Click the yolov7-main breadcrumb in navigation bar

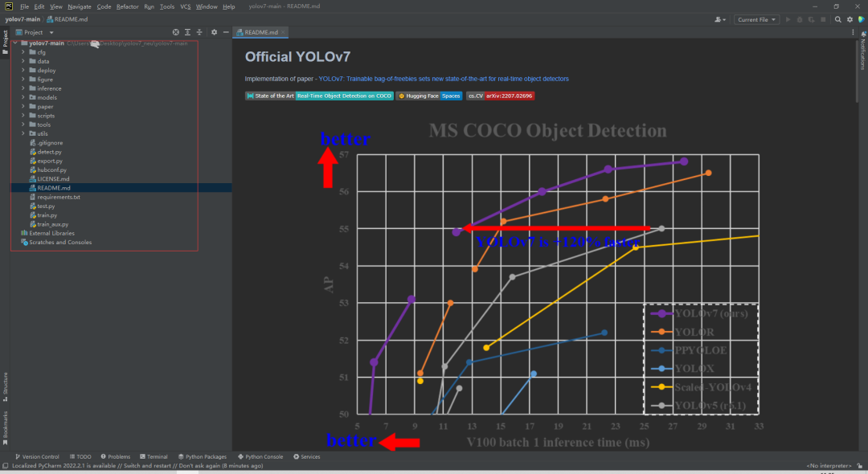23,19
